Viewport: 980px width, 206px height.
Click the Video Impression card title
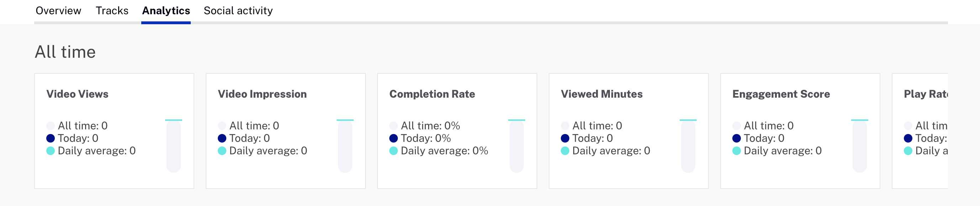[262, 94]
